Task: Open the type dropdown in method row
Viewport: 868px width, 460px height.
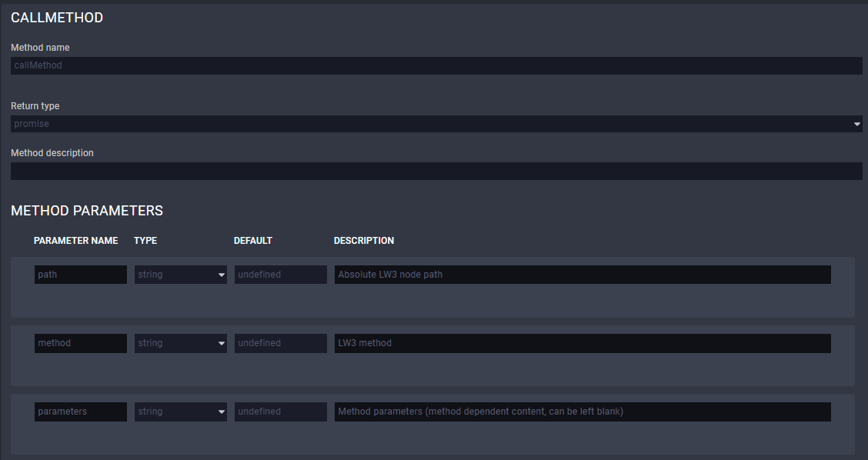Action: point(180,343)
